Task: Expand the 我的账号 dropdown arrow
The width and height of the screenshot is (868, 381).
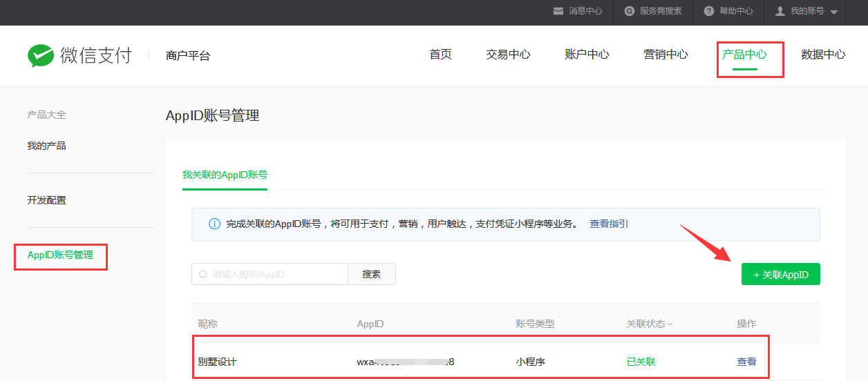Action: tap(833, 12)
